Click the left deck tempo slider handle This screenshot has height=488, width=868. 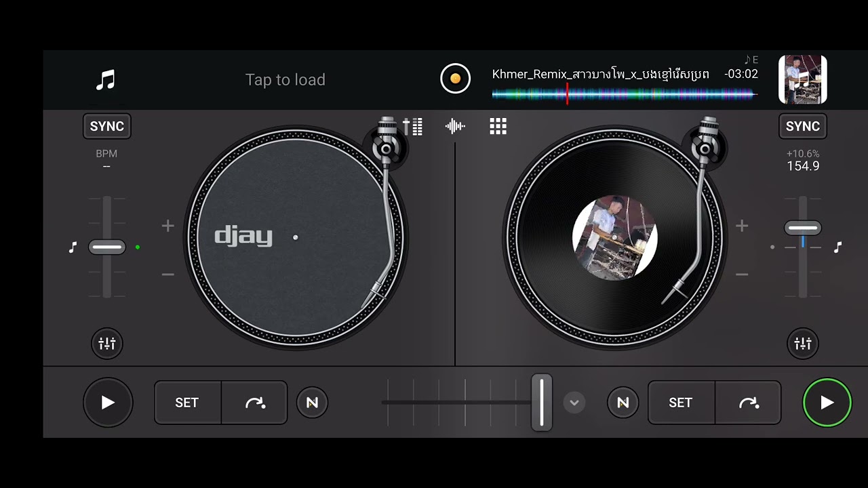coord(107,247)
